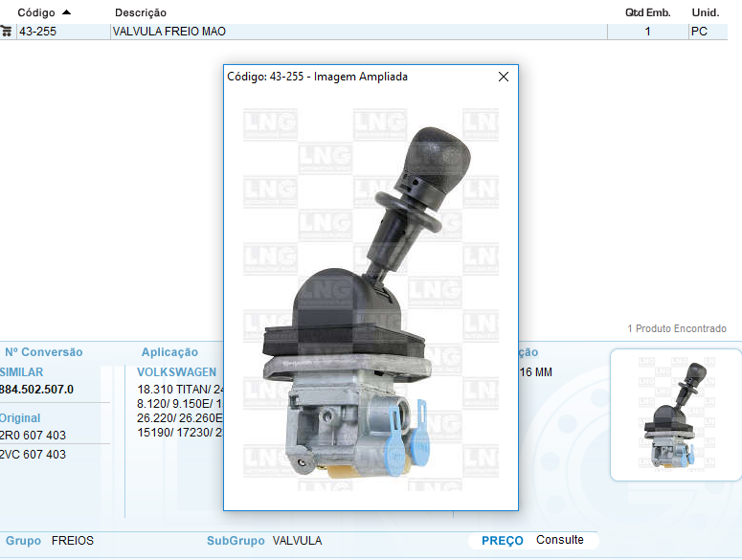The image size is (742, 560).
Task: Select the product code 43-255 cell
Action: 38,32
